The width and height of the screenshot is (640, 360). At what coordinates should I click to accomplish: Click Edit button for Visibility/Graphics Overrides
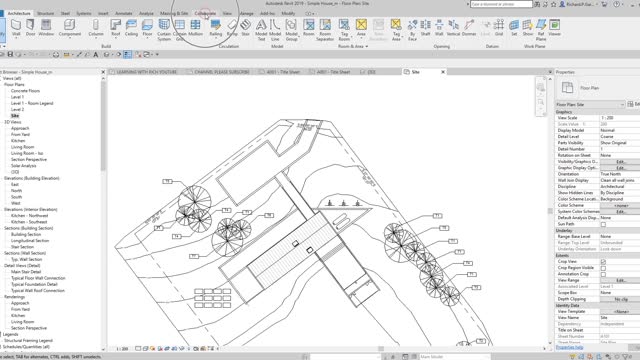pos(620,162)
